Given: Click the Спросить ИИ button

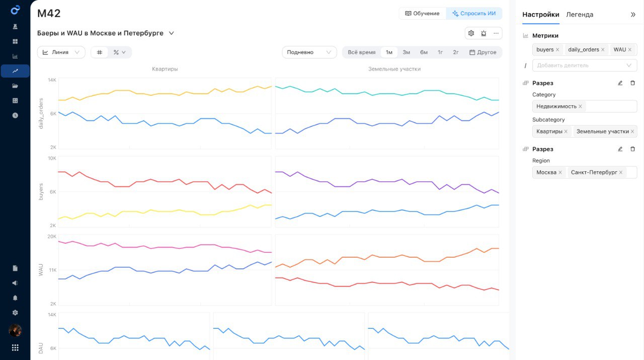Looking at the screenshot, I should tap(474, 14).
